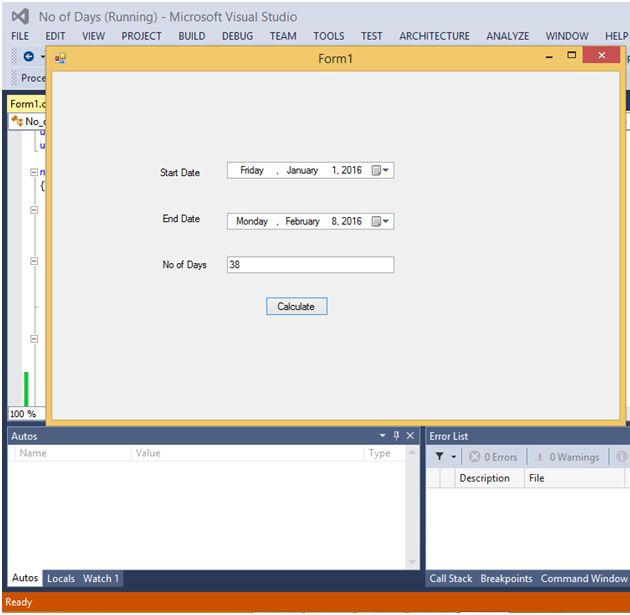
Task: Click the navigate backward arrow icon
Action: click(29, 56)
